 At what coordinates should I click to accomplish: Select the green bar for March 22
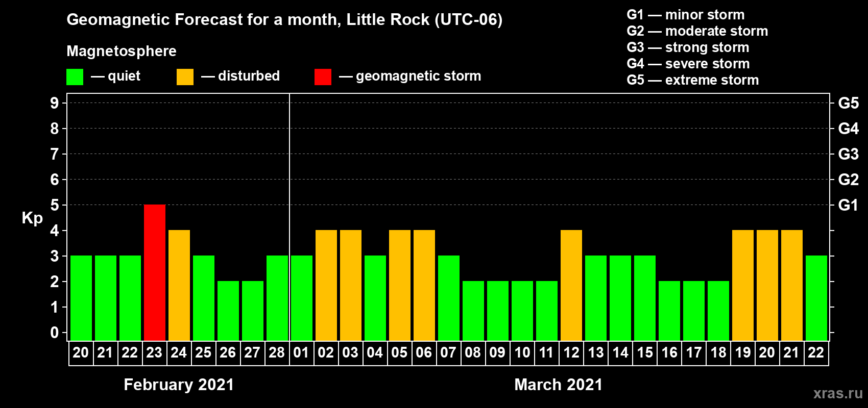(x=816, y=298)
